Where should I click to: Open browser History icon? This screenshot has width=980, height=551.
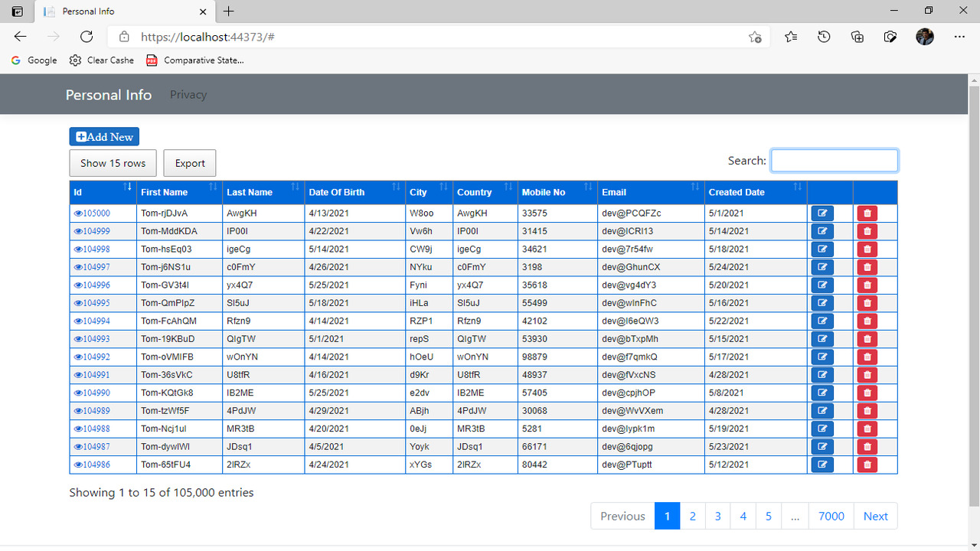[x=824, y=37]
